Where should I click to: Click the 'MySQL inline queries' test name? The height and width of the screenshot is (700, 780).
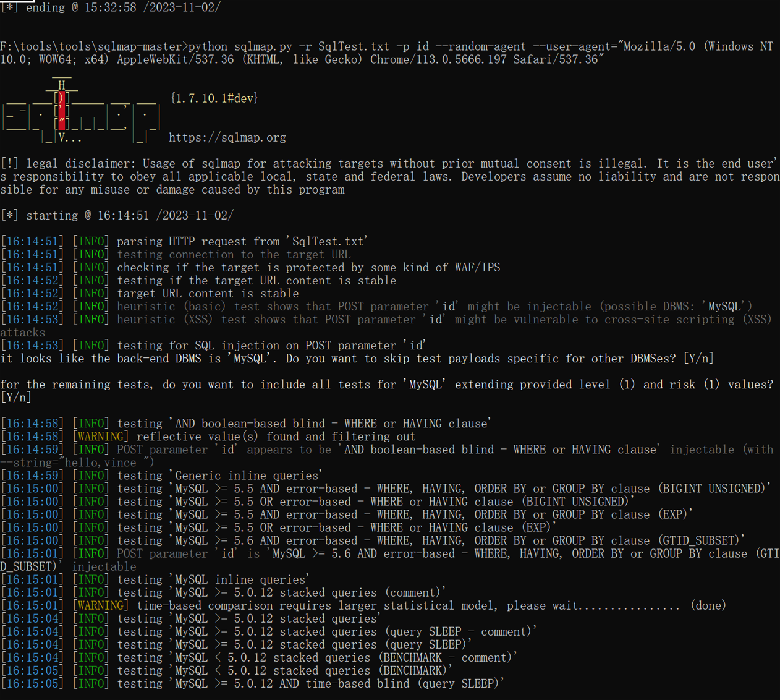point(240,579)
